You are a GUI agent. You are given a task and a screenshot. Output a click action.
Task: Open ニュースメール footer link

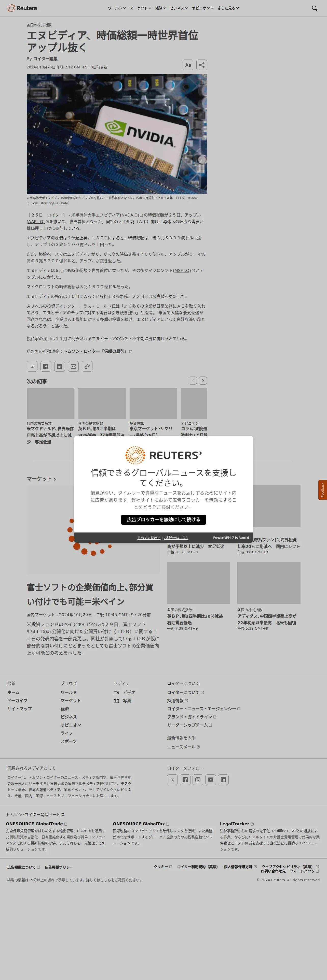click(x=183, y=747)
